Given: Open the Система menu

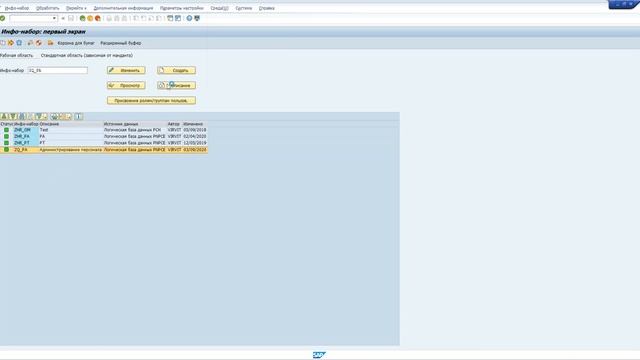Looking at the screenshot, I should click(244, 8).
